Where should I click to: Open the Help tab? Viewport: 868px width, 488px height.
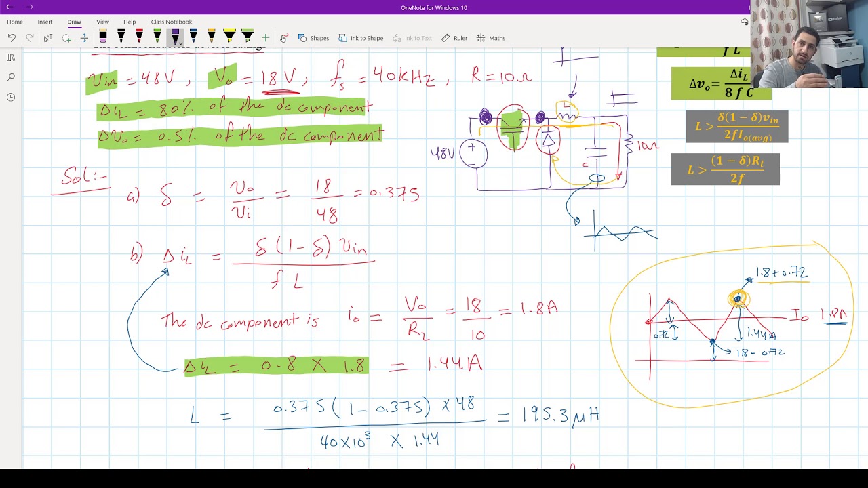[130, 22]
